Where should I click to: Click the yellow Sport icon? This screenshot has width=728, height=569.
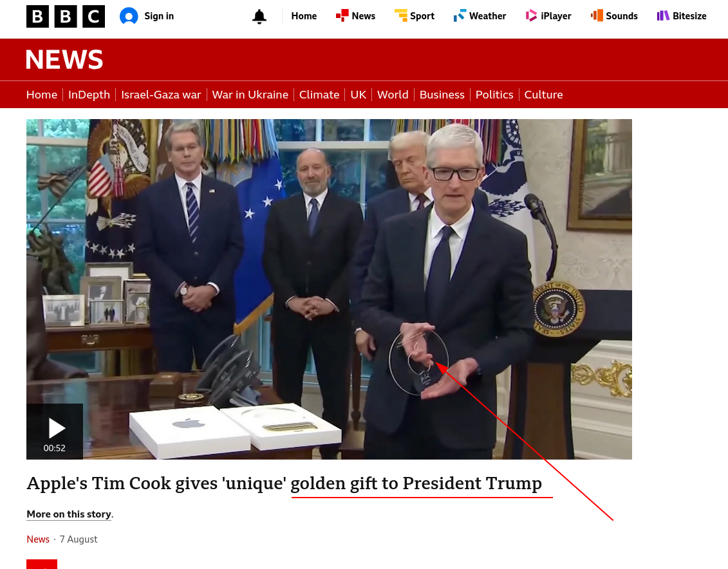(x=400, y=16)
